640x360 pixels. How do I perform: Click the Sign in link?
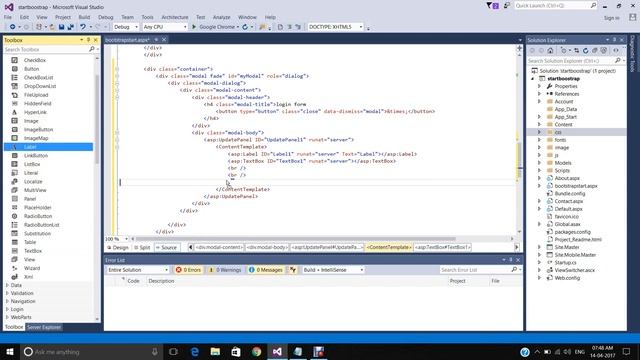pyautogui.click(x=611, y=18)
